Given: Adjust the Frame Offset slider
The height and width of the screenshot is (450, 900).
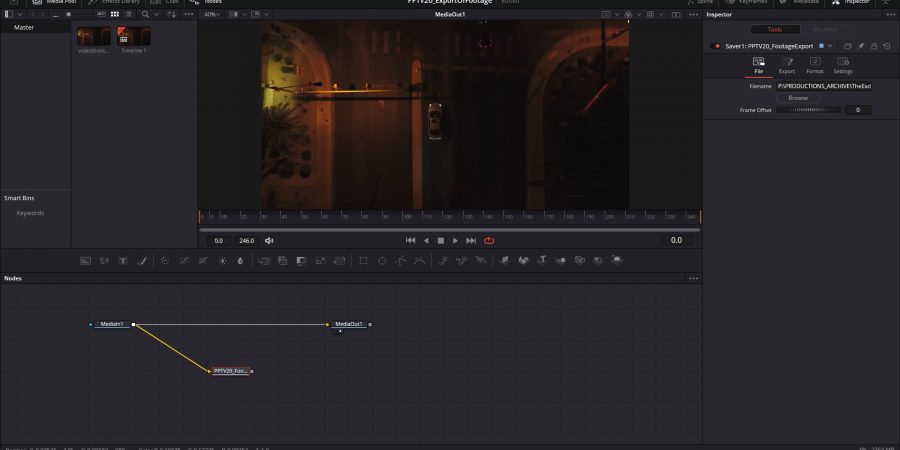Looking at the screenshot, I should (808, 110).
